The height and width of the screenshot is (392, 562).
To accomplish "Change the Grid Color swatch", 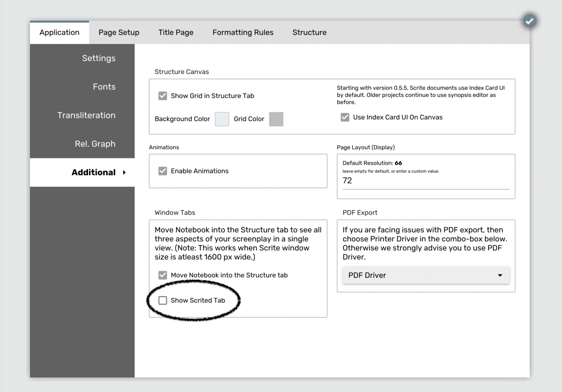I will 276,119.
